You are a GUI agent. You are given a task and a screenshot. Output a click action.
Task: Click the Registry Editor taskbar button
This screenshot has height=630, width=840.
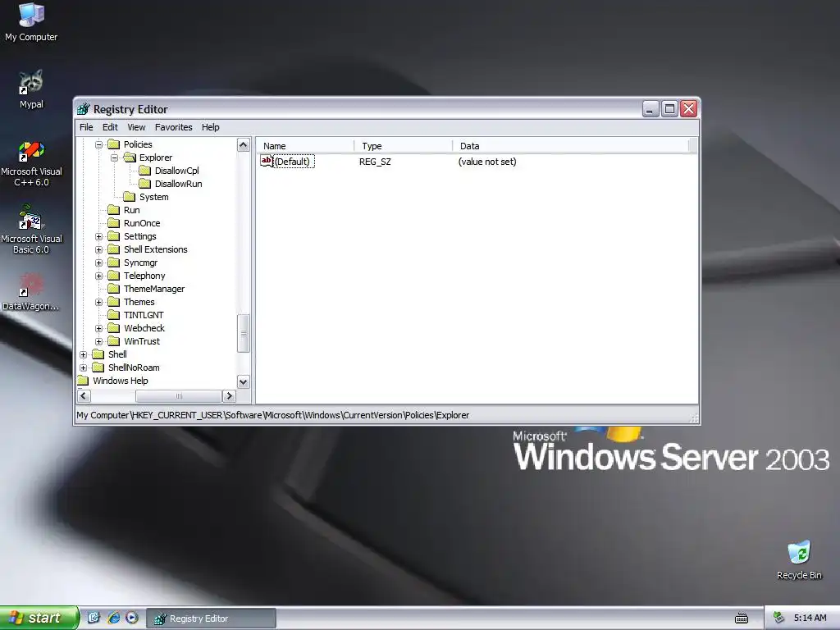pyautogui.click(x=211, y=619)
